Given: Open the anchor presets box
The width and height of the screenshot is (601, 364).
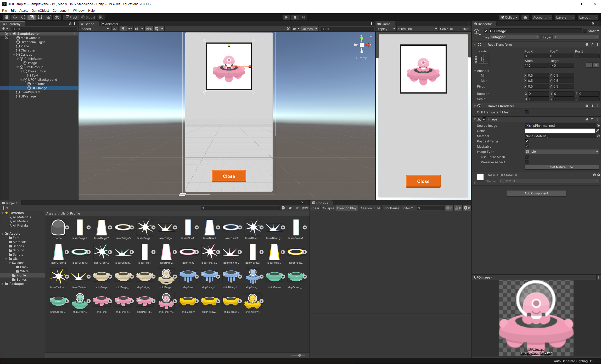Looking at the screenshot, I should point(484,59).
